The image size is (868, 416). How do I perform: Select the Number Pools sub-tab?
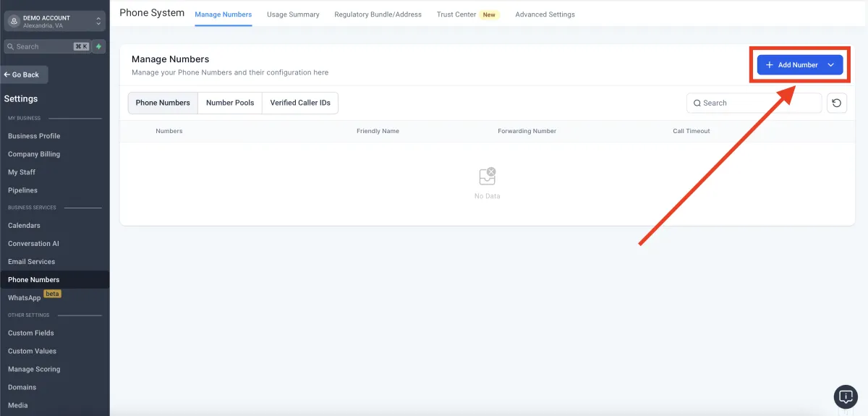pyautogui.click(x=230, y=103)
